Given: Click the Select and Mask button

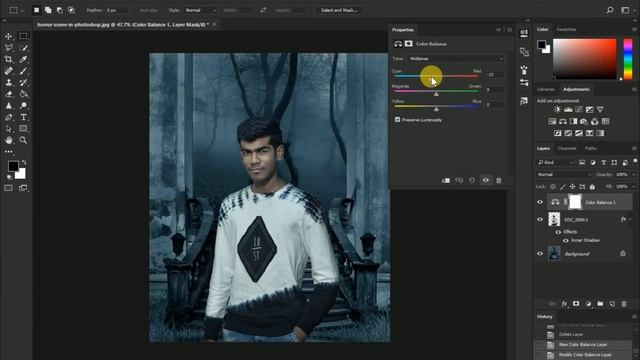Looking at the screenshot, I should [x=339, y=10].
